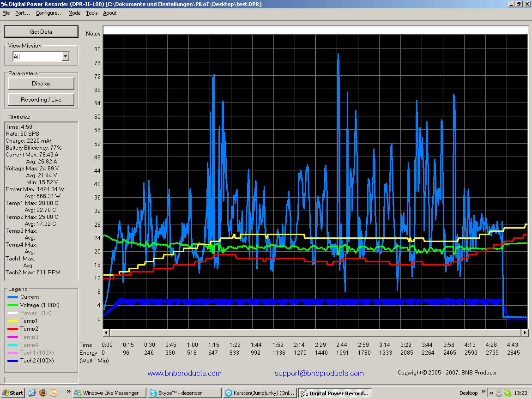Click the support@bnbproducts.com email link

point(319,373)
